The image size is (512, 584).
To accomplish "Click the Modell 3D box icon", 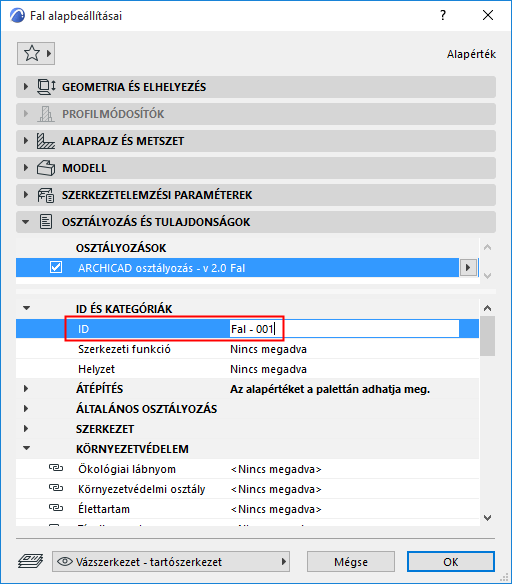I will click(46, 168).
